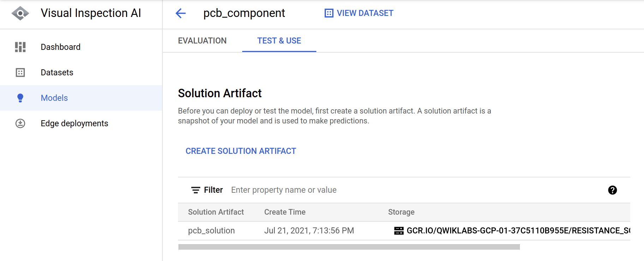Switch to the Evaluation tab
The height and width of the screenshot is (261, 644).
pos(202,41)
